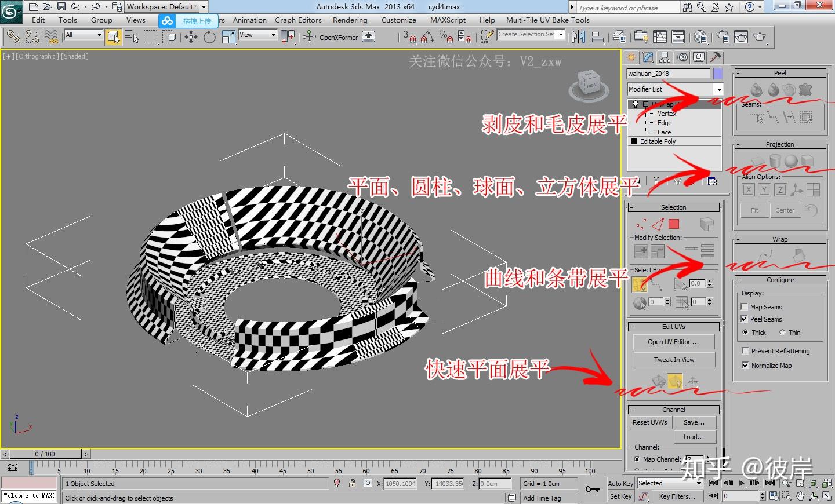Toggle the Auto Key button
Image resolution: width=835 pixels, height=504 pixels.
[620, 484]
